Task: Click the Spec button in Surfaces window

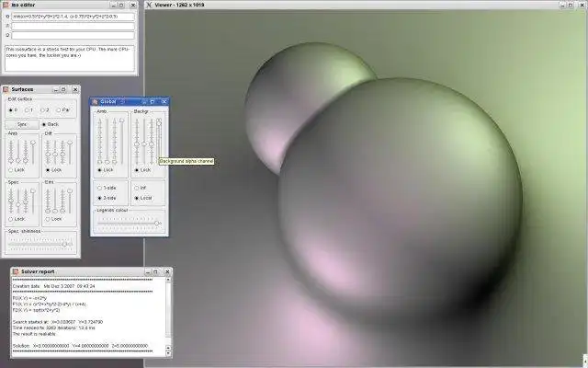Action: click(x=22, y=124)
